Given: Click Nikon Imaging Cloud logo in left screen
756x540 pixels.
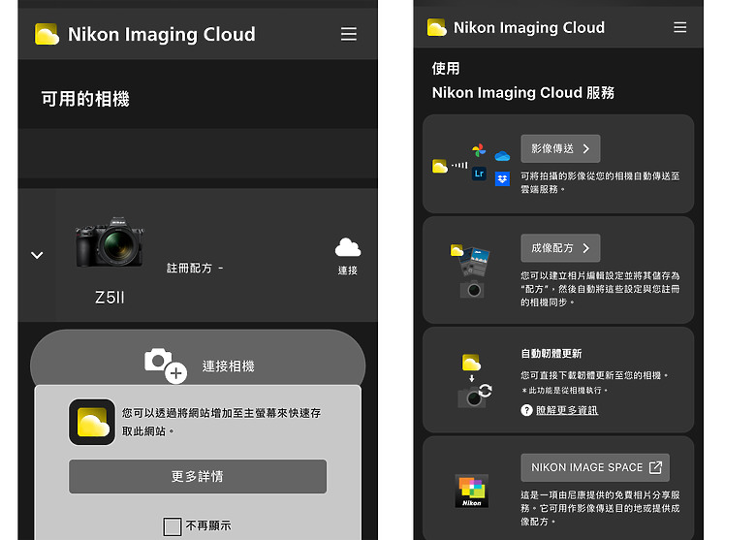Looking at the screenshot, I should point(47,34).
